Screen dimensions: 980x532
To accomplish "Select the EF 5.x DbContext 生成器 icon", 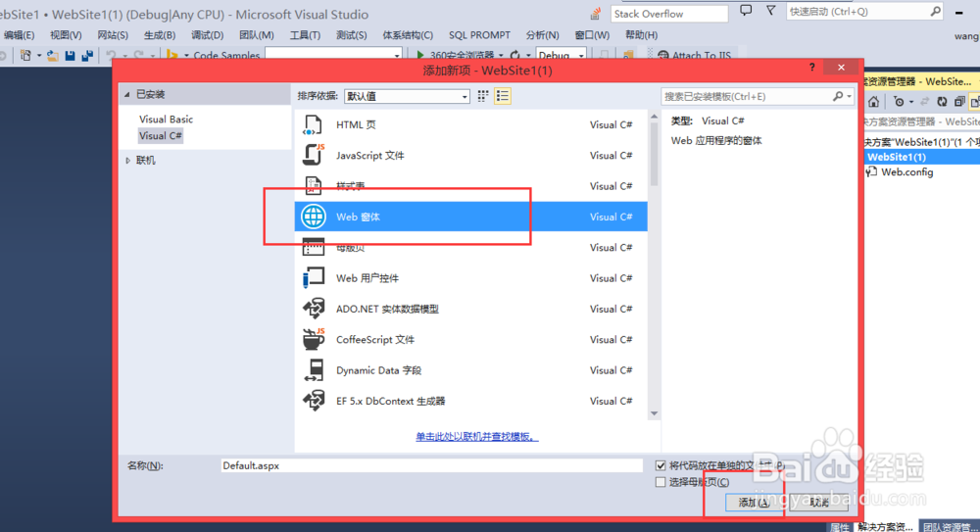I will point(314,400).
